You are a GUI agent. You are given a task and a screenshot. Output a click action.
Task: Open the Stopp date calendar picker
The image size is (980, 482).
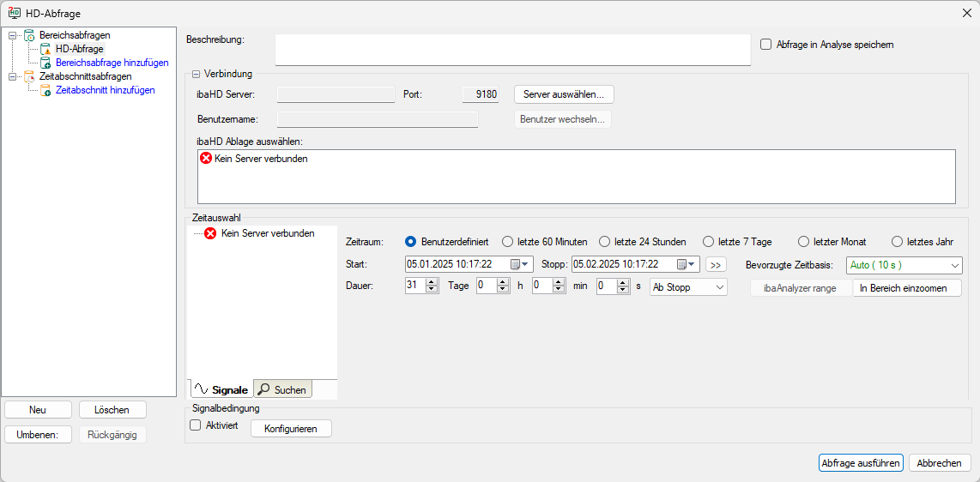686,264
